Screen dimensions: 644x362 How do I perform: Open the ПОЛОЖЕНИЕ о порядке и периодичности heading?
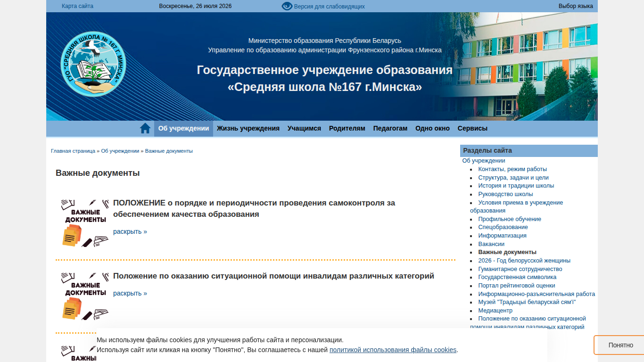point(254,208)
